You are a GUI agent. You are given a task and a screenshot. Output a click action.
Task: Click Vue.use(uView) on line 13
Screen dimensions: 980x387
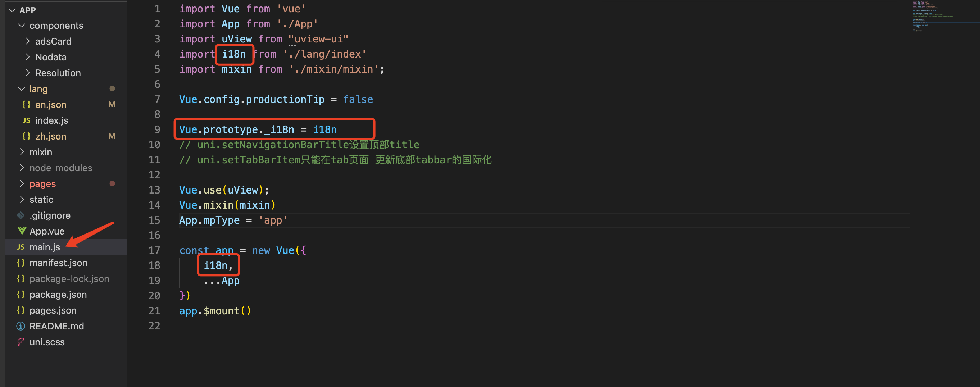(x=224, y=190)
